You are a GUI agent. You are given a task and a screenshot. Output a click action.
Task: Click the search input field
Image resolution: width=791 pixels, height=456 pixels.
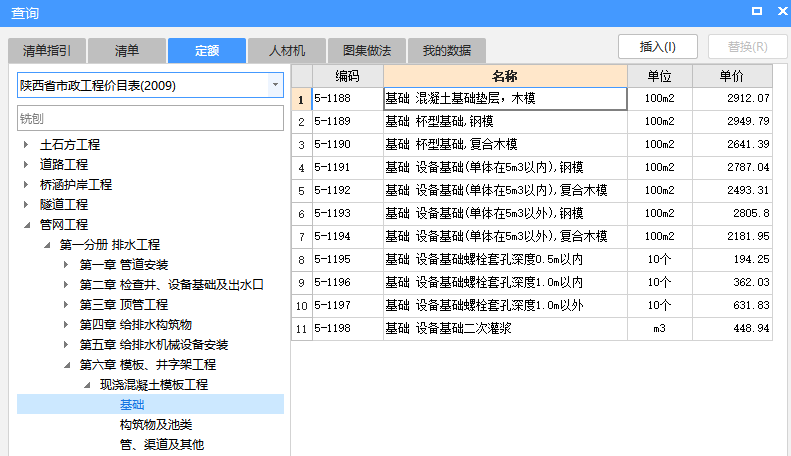point(150,118)
